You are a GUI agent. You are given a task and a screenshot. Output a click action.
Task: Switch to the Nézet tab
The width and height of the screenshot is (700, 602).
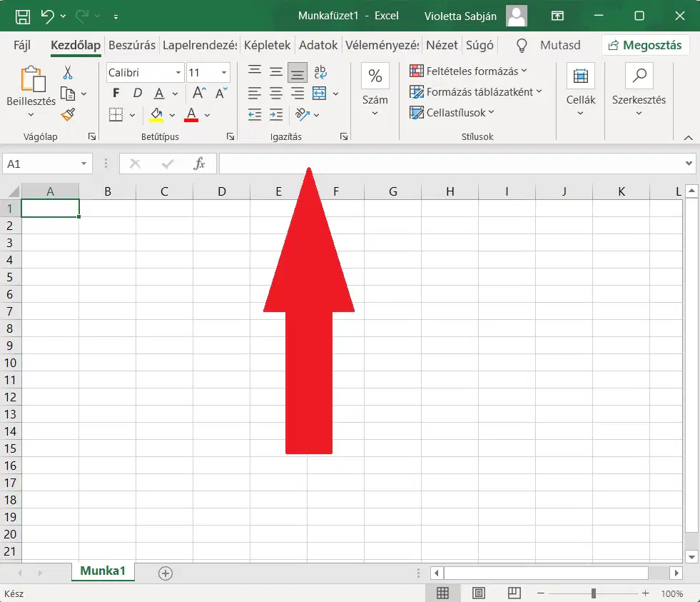(442, 45)
